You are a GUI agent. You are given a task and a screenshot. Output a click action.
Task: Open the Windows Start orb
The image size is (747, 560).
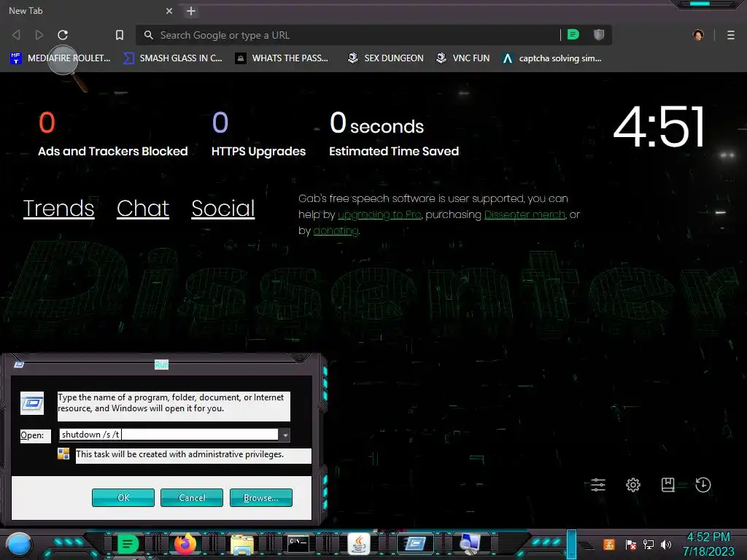[x=18, y=545]
